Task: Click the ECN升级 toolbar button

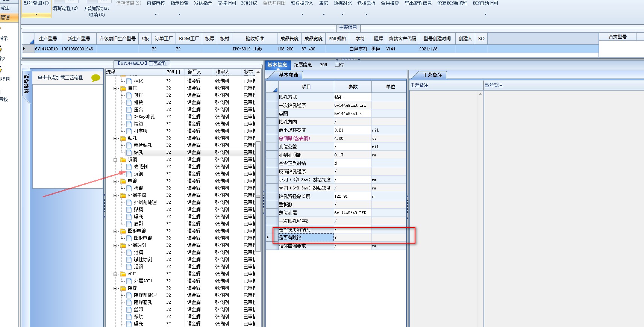Action: (249, 3)
